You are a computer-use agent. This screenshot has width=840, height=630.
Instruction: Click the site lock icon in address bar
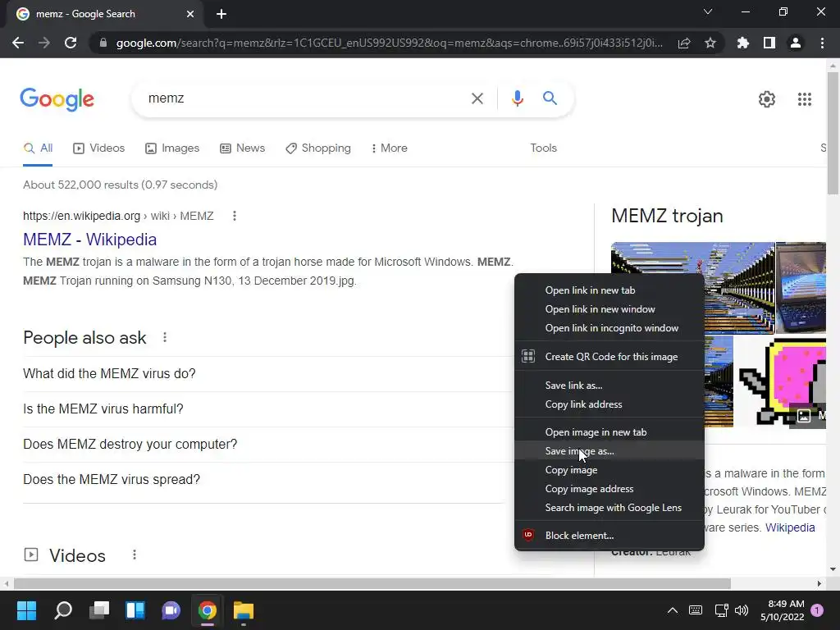tap(103, 43)
